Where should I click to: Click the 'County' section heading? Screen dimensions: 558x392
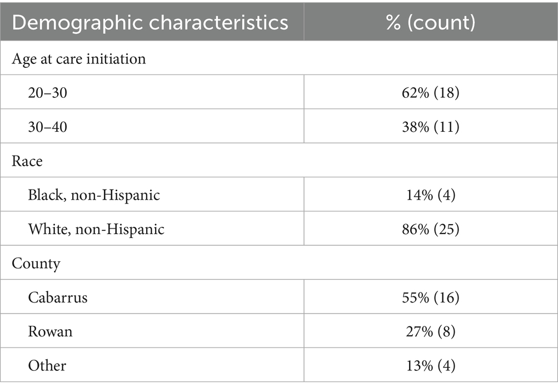click(36, 263)
